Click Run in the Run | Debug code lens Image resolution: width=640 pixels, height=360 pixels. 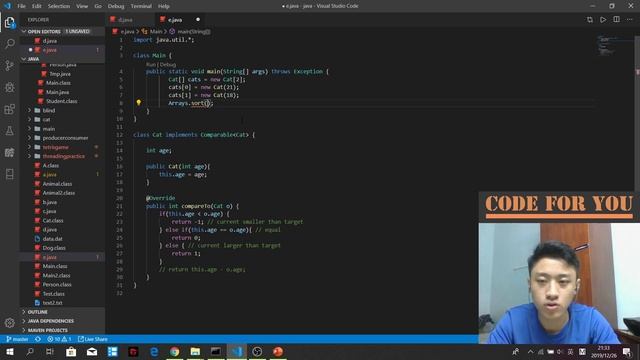click(x=151, y=64)
